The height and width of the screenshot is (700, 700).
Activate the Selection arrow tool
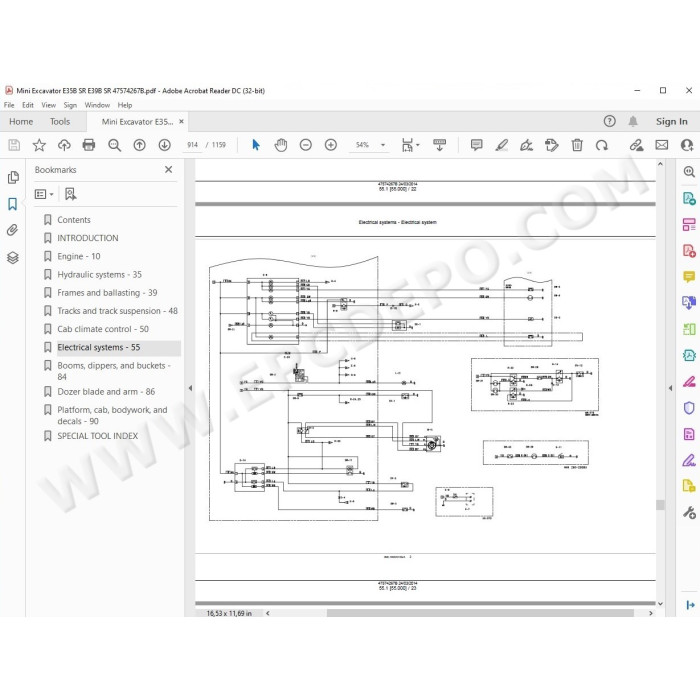[x=256, y=145]
